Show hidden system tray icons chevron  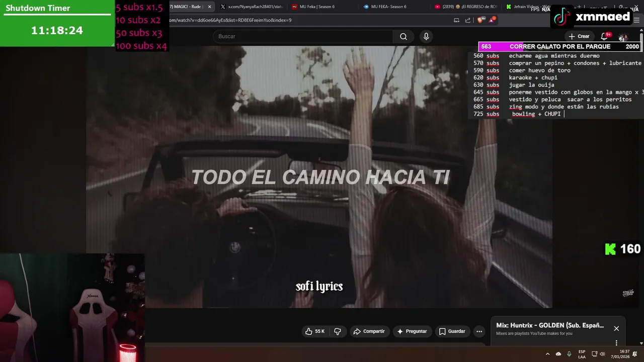[547, 354]
